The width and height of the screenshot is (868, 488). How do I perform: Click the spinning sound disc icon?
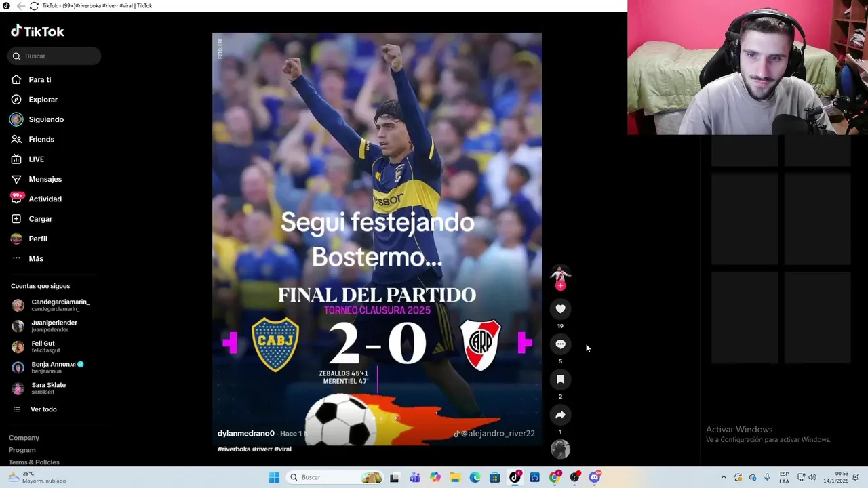coord(560,449)
